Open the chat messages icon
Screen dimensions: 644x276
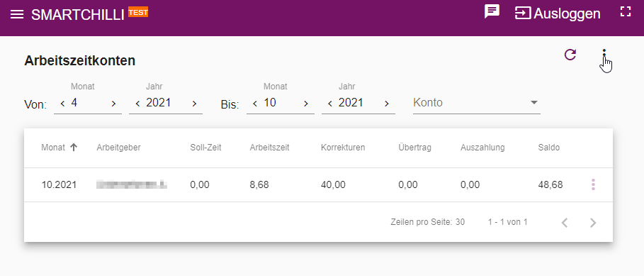pos(492,11)
